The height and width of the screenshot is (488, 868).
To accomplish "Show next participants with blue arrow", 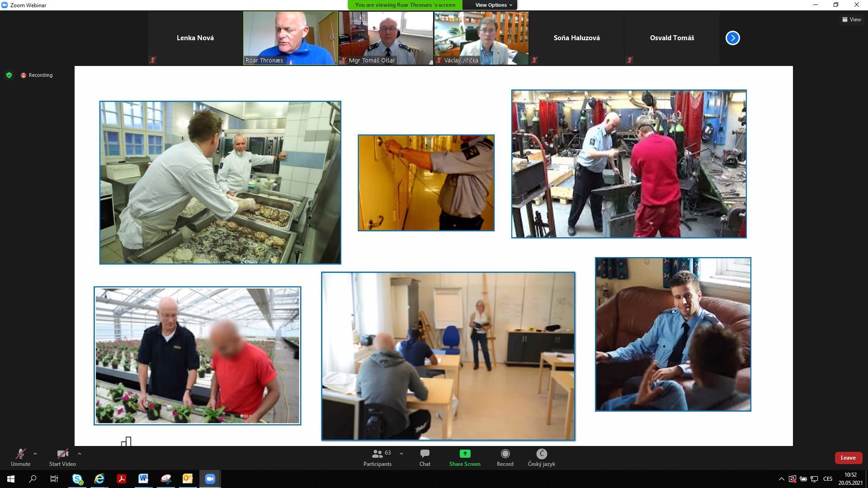I will (x=732, y=38).
